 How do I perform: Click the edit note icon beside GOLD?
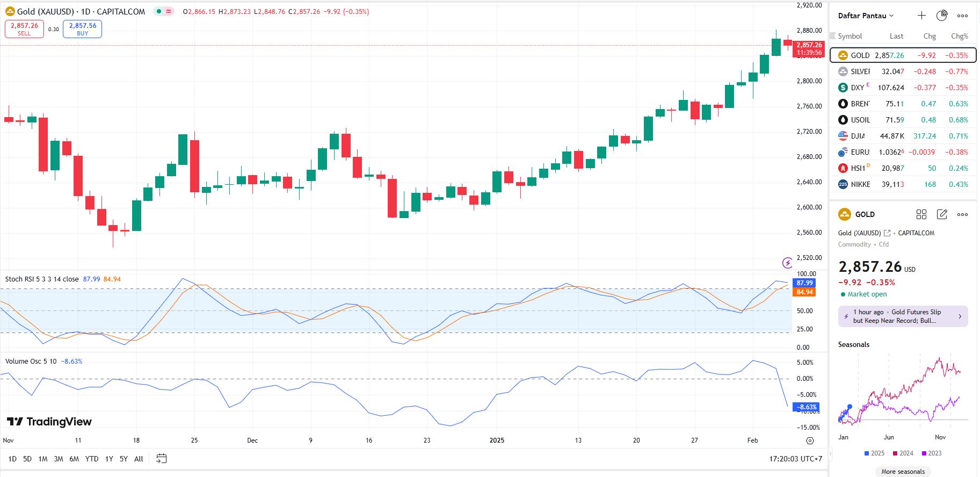click(x=942, y=214)
